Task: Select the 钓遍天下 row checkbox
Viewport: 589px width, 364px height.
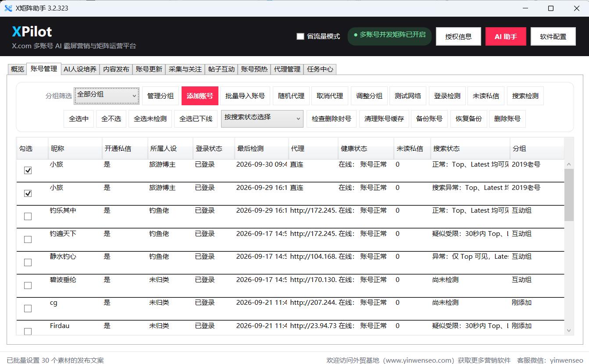Action: click(28, 239)
